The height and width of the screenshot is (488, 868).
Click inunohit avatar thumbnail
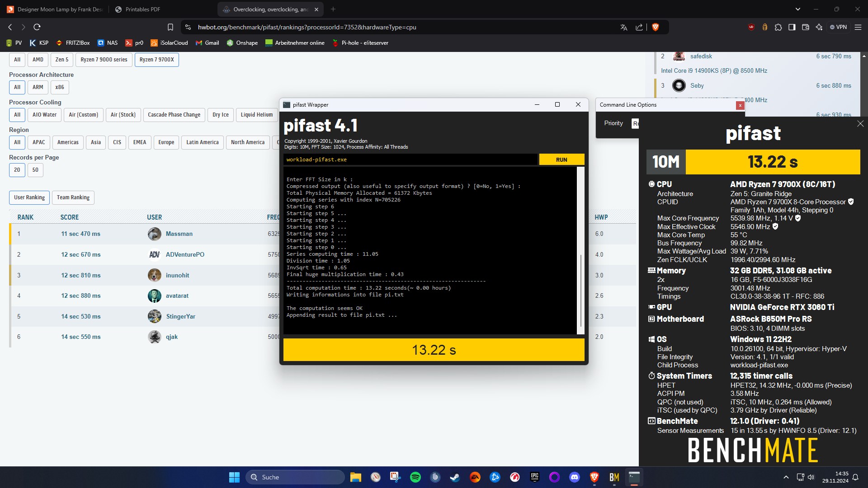click(x=155, y=275)
